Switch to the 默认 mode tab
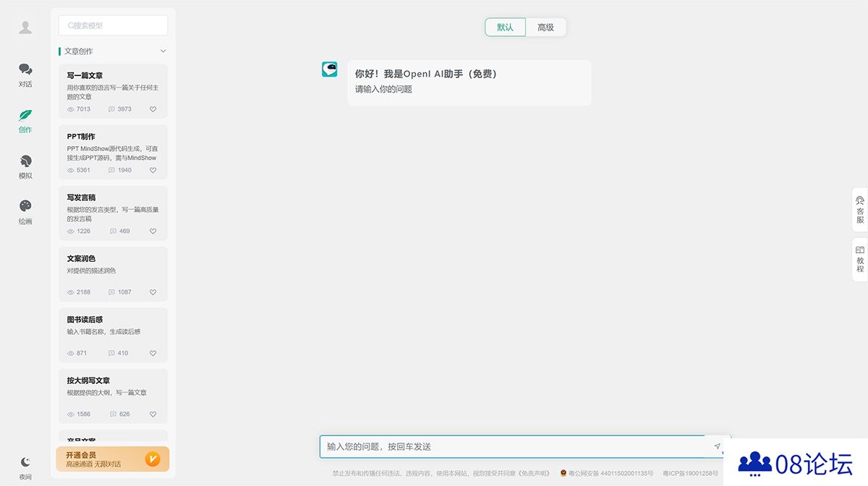The image size is (868, 486). 505,27
